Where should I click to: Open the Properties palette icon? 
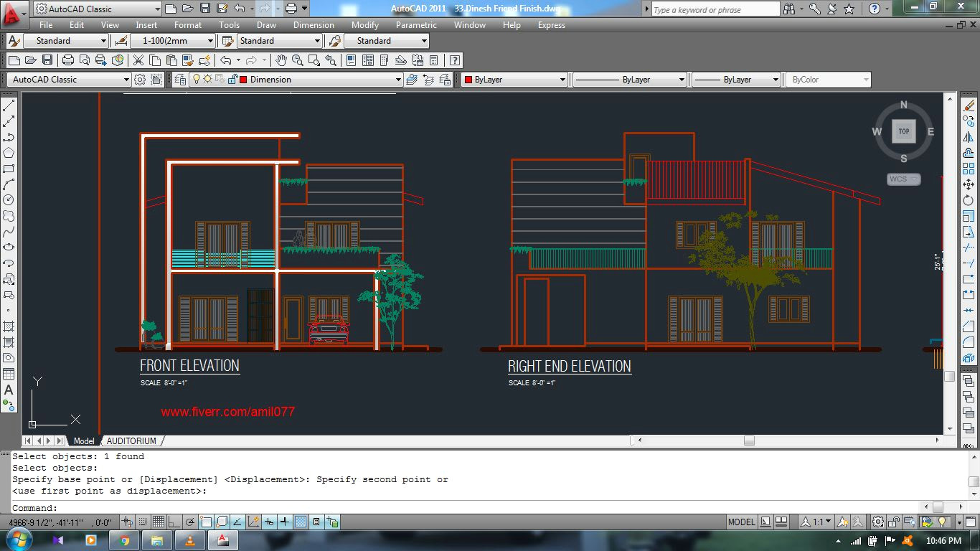[x=351, y=60]
